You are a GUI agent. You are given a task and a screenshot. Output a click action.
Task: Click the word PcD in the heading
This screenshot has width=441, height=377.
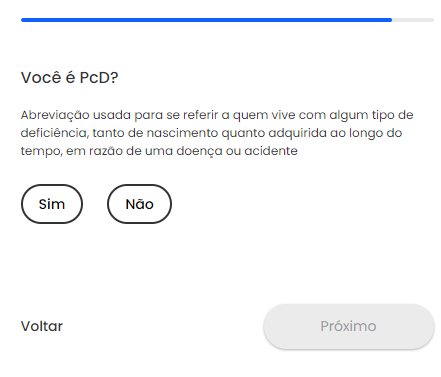tap(99, 78)
